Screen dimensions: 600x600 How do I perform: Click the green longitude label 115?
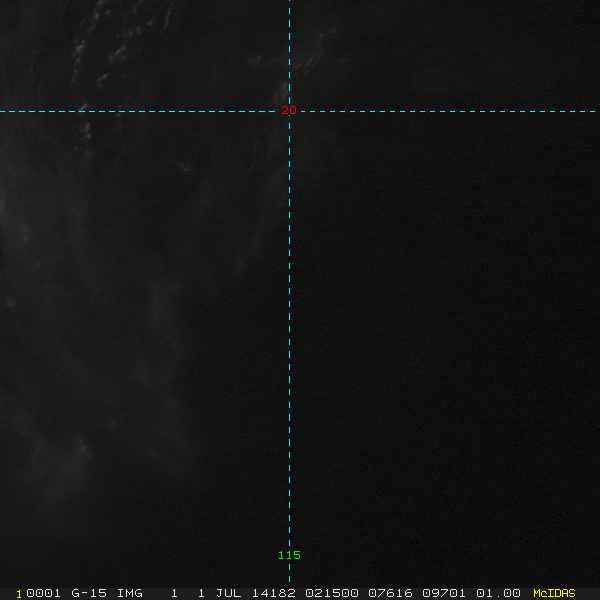click(289, 555)
